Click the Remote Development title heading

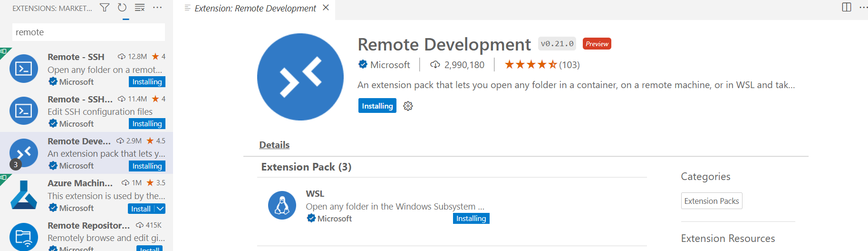click(444, 44)
